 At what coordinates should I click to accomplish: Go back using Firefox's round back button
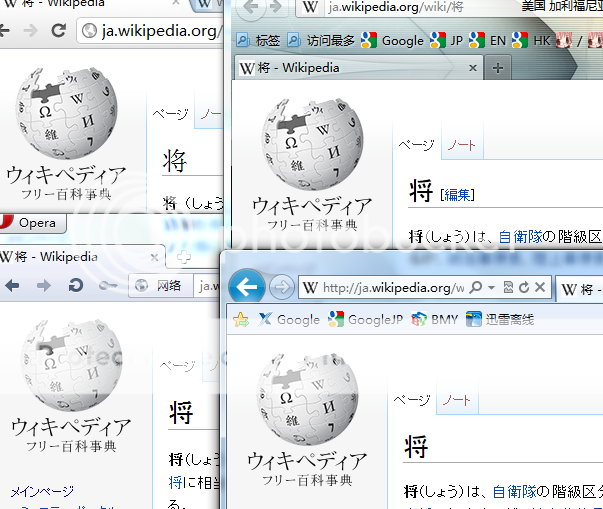[250, 7]
